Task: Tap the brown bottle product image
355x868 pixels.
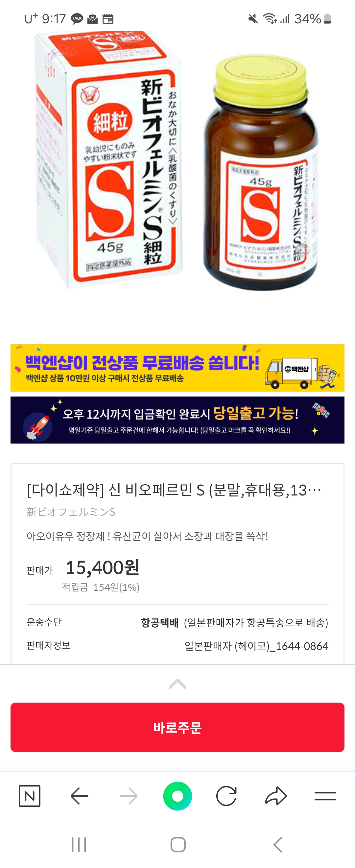Action: pos(261,172)
